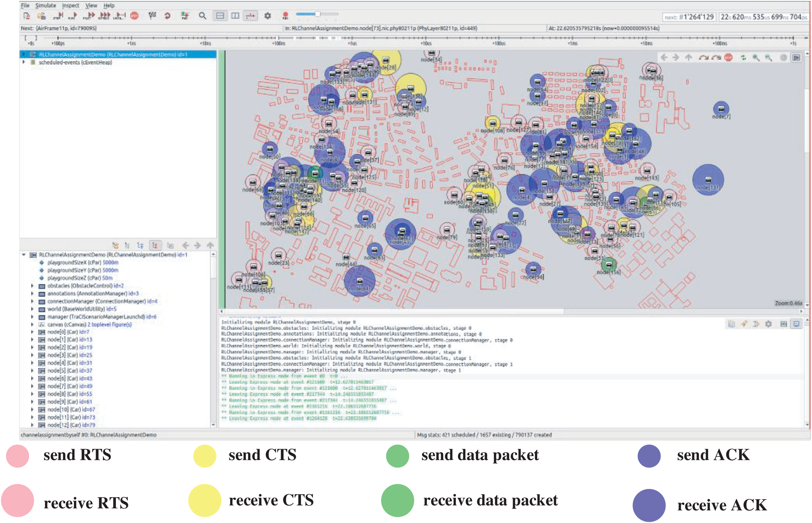This screenshot has width=812, height=523.
Task: Expand the obstacles ObstacleControl entry
Action: (x=32, y=286)
